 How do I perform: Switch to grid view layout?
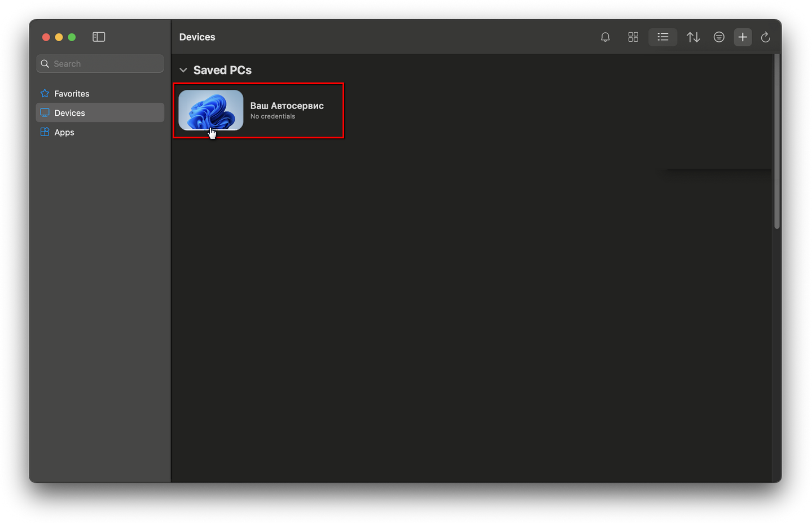tap(633, 37)
